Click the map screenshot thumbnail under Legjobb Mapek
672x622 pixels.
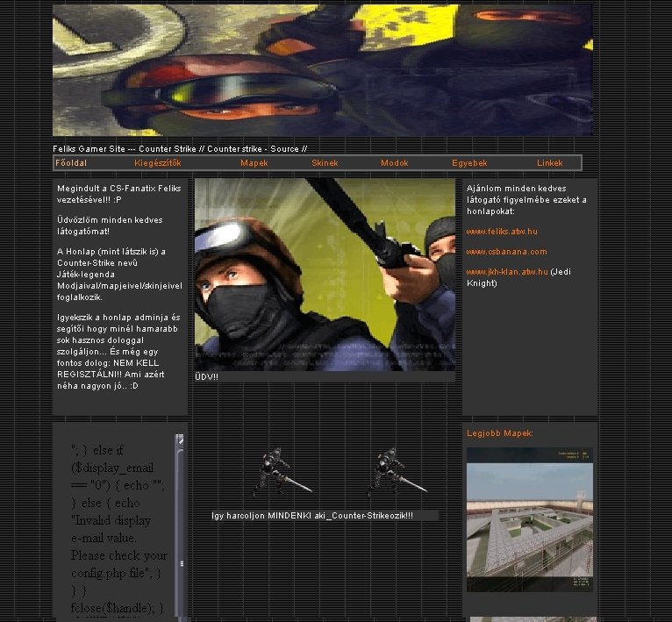click(x=529, y=519)
